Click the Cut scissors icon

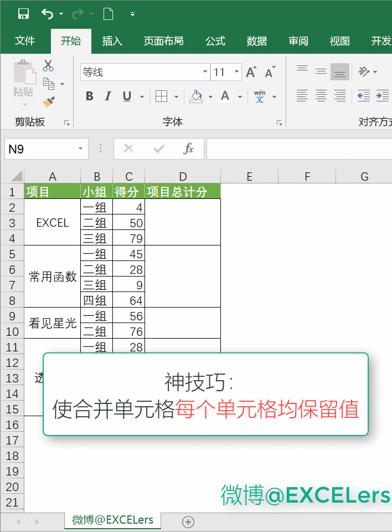[49, 66]
